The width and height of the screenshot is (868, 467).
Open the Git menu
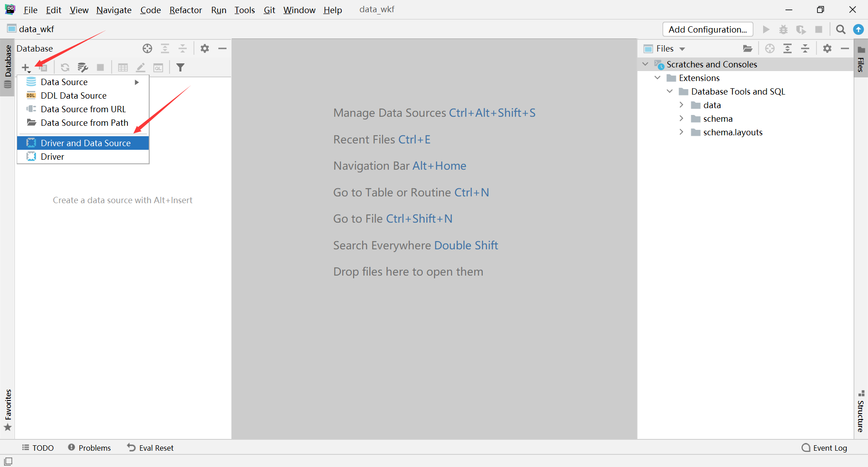[269, 10]
